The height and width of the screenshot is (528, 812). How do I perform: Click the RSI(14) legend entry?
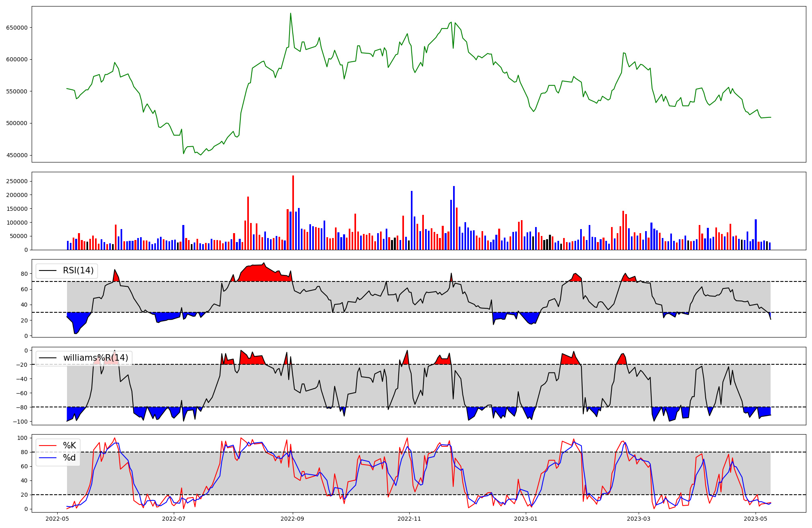[x=78, y=270]
